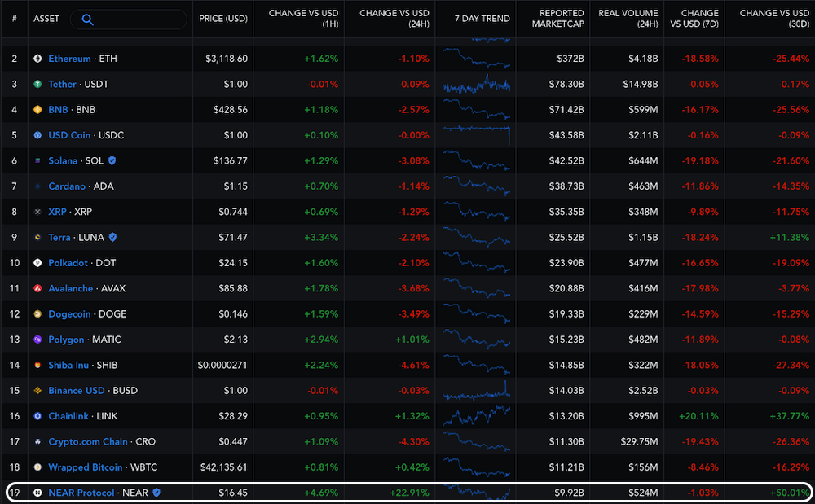Click NEAR's +22.91% 24H change
The height and width of the screenshot is (504, 815).
(x=410, y=493)
